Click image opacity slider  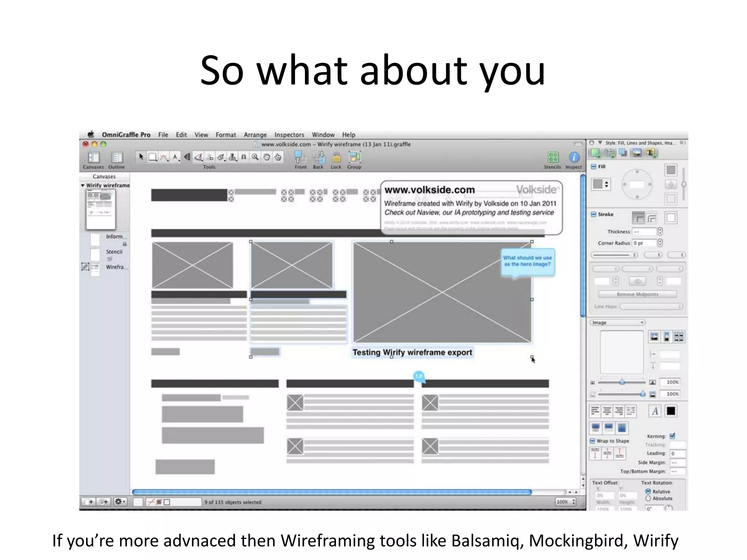coord(622,394)
